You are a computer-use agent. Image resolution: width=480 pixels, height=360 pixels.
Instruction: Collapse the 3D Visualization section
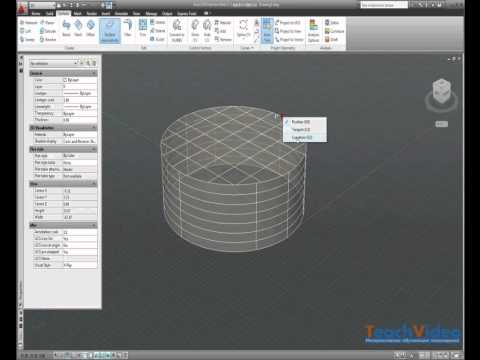pos(94,128)
